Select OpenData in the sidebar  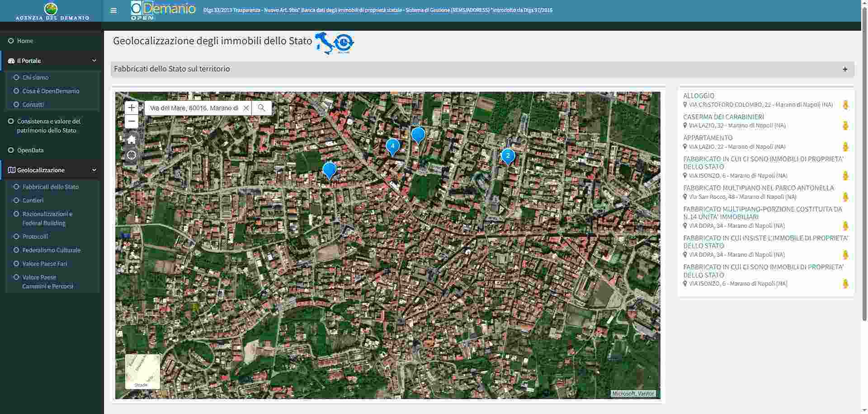(x=30, y=150)
